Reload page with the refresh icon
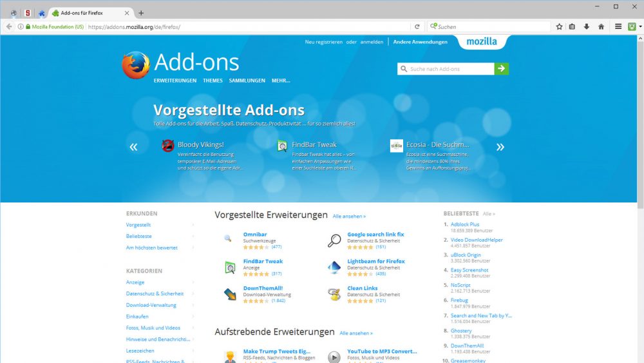This screenshot has height=363, width=644. click(417, 26)
